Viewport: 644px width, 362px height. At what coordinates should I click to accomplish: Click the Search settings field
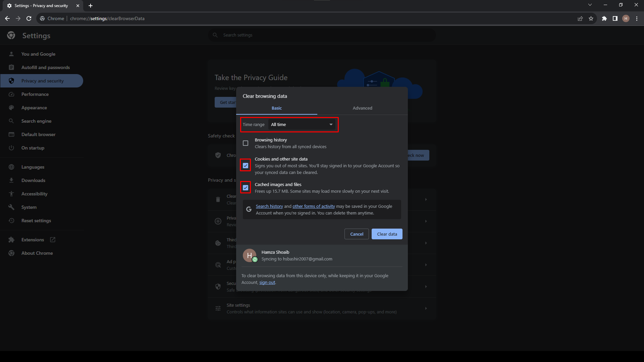click(x=322, y=35)
